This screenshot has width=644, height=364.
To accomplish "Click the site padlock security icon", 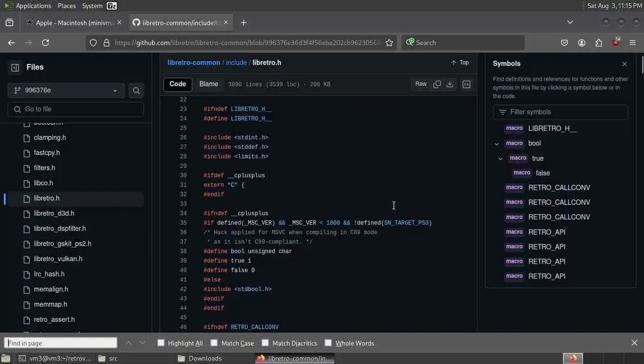I will 107,43.
